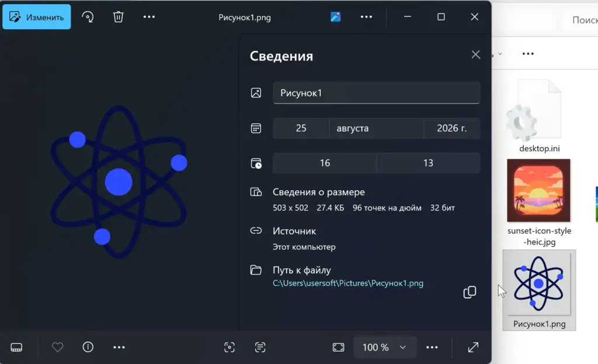The height and width of the screenshot is (364, 598).
Task: Maximize the Photos window
Action: 441,17
